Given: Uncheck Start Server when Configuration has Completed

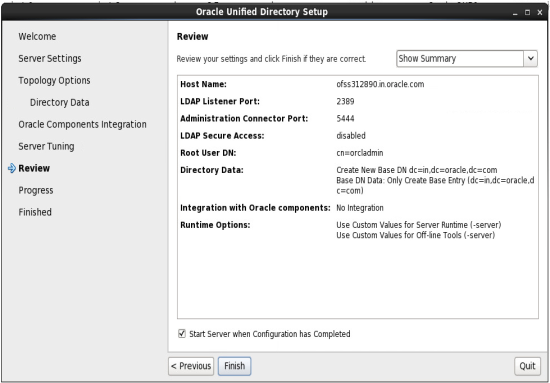Looking at the screenshot, I should click(182, 334).
